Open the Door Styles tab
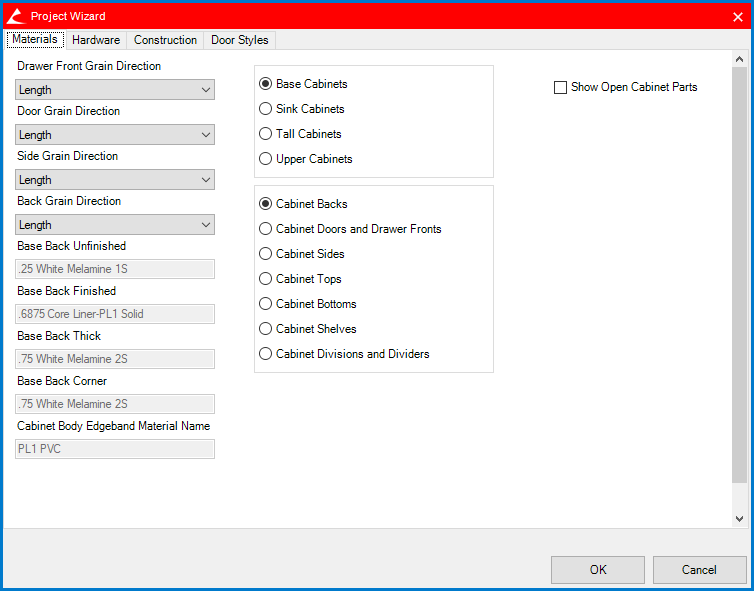 tap(239, 40)
